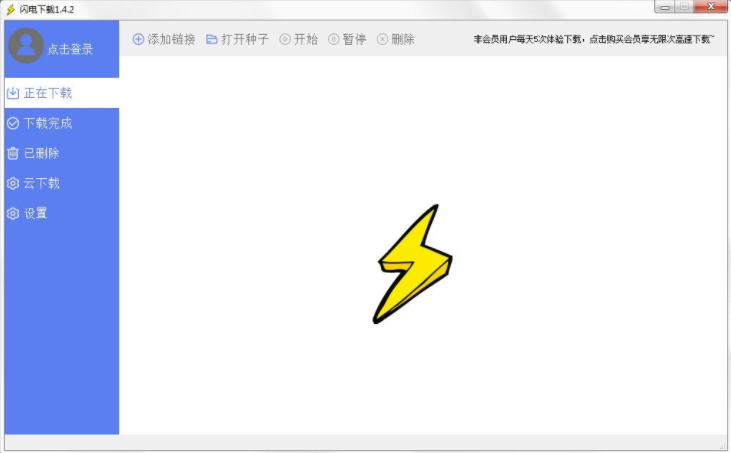
Task: Click the resize grip in bottom-right corner
Action: [722, 444]
